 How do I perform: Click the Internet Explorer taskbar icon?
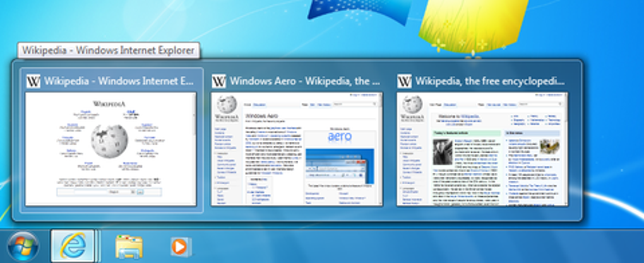73,246
